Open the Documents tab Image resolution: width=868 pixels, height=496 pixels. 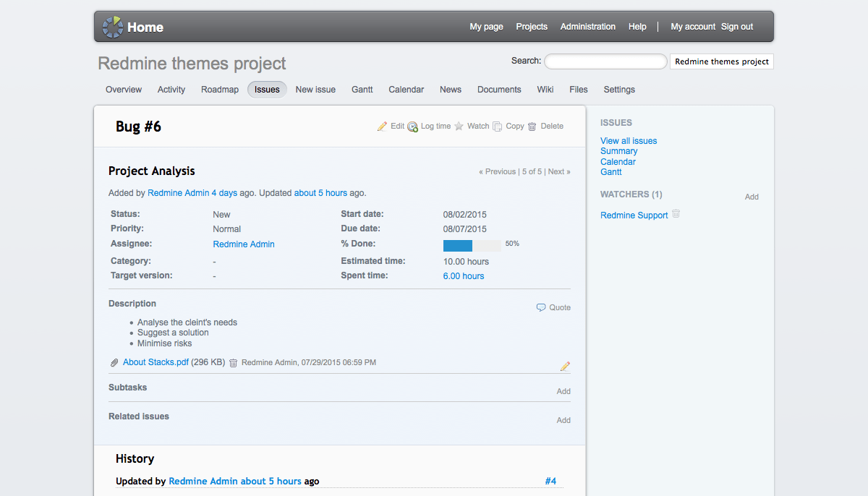pos(499,90)
